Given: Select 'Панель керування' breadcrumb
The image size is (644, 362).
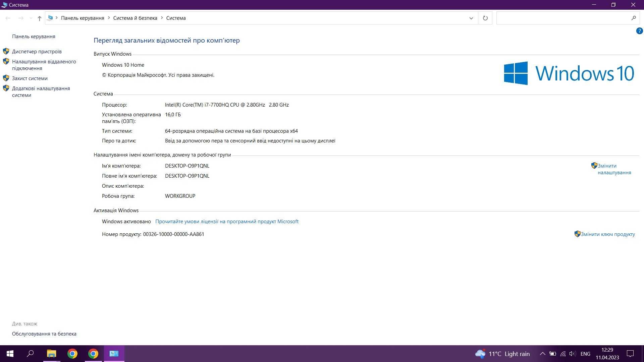Looking at the screenshot, I should coord(83,18).
